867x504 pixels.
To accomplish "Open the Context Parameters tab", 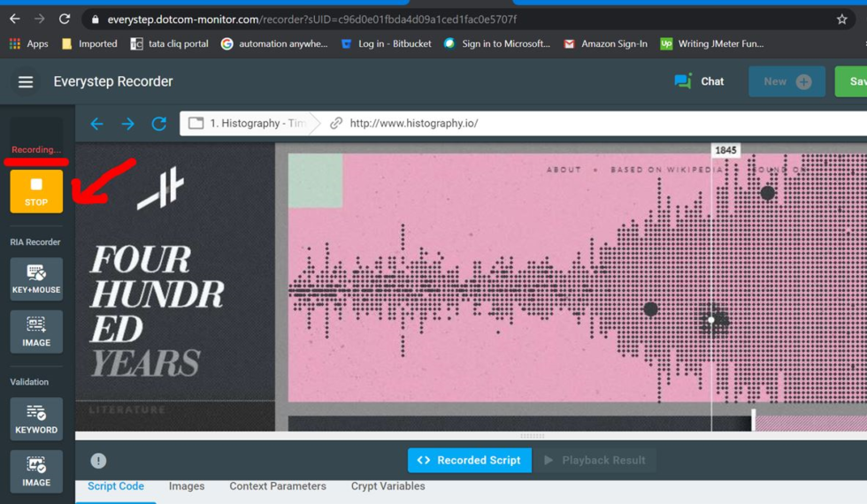I will [278, 486].
